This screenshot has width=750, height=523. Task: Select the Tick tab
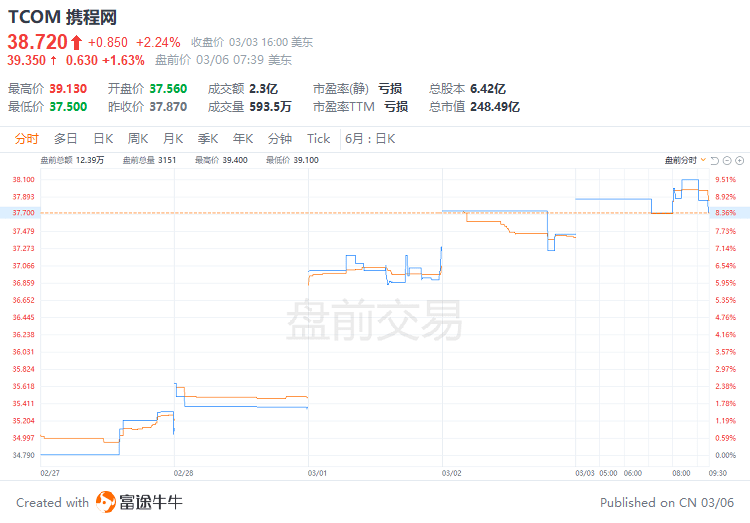tap(319, 139)
